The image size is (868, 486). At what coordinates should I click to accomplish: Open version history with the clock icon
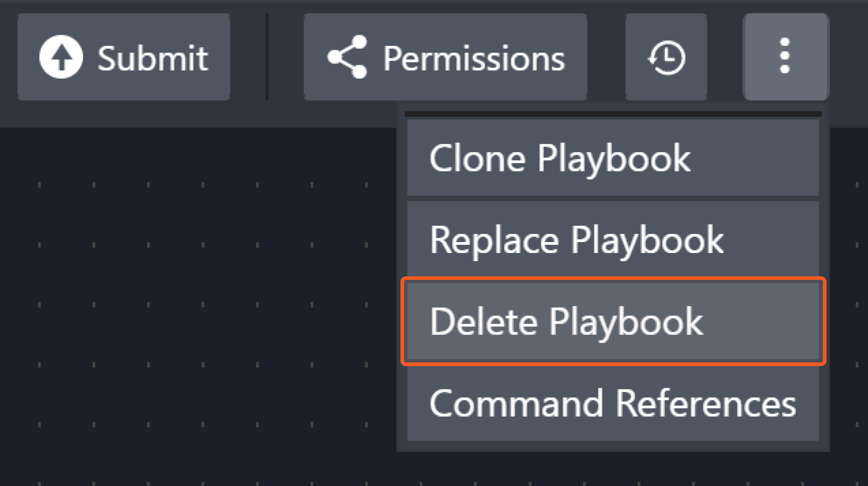[x=666, y=57]
